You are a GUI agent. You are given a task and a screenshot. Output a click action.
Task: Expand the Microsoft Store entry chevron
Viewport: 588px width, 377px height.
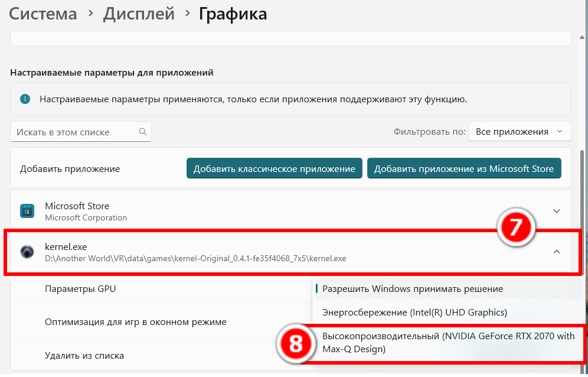[x=557, y=211]
